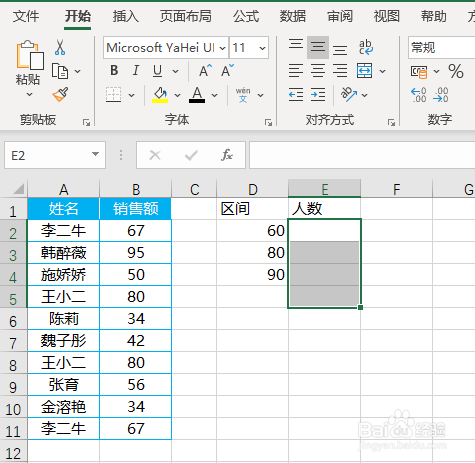This screenshot has height=463, width=475.
Task: Decrease decimal places
Action: coord(441,95)
